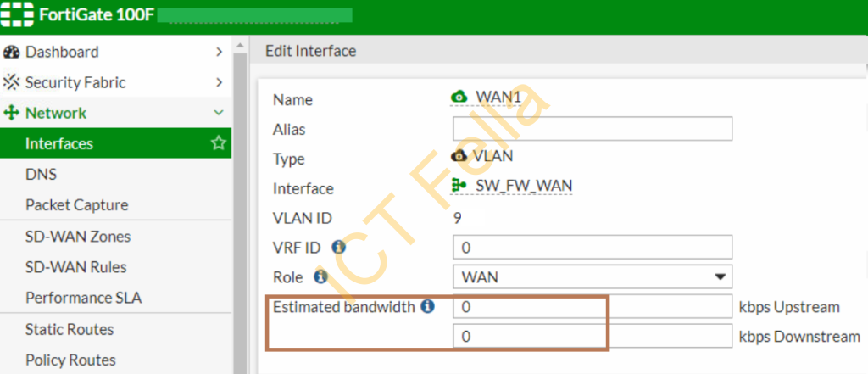The width and height of the screenshot is (868, 374).
Task: Expand the Dashboard menu chevron
Action: tap(220, 52)
